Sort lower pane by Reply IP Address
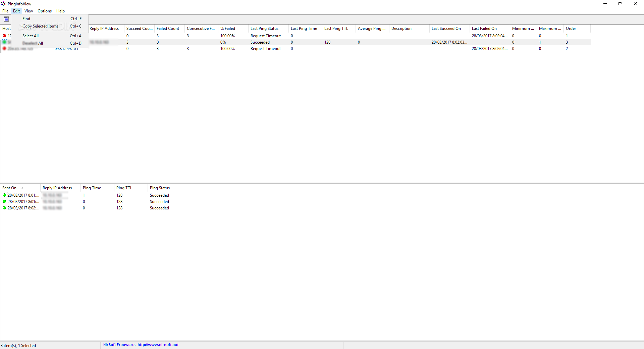This screenshot has height=349, width=644. click(60, 188)
